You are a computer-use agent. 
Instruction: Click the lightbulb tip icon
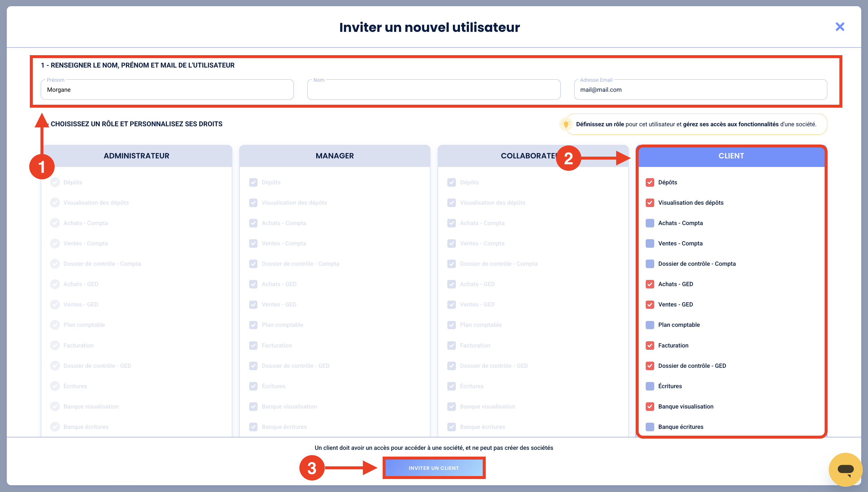point(566,124)
